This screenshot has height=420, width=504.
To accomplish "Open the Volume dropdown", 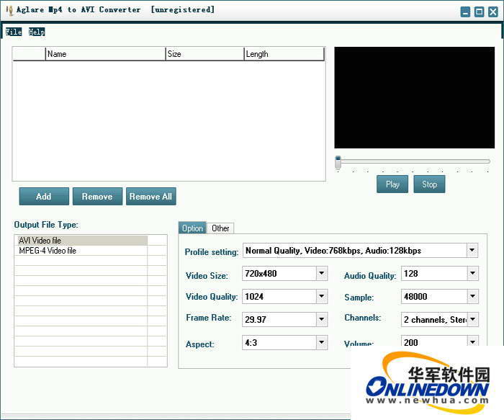I will pyautogui.click(x=472, y=341).
